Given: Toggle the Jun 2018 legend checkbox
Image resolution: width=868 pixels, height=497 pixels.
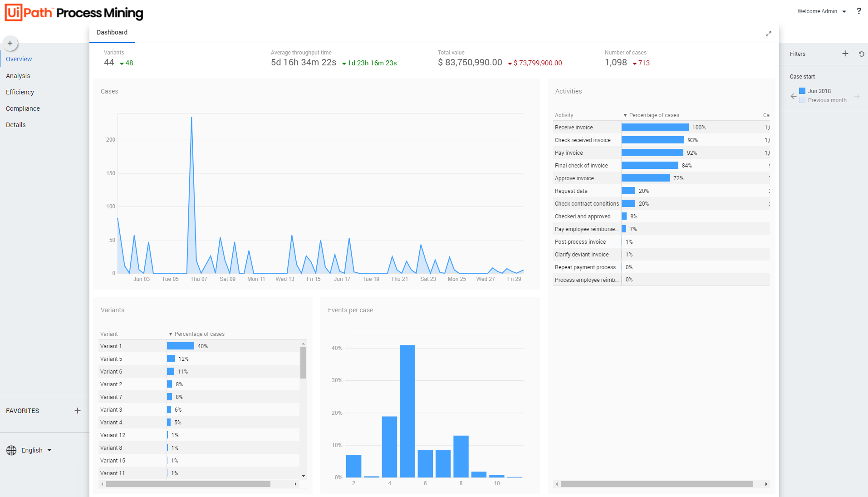Looking at the screenshot, I should click(802, 91).
